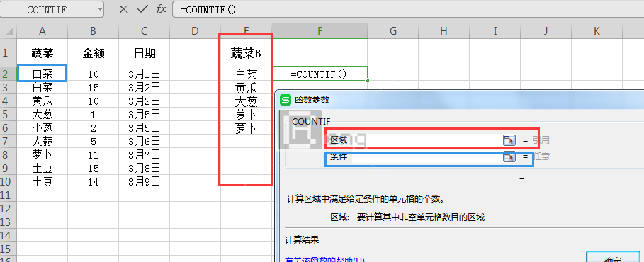
Task: Click header cell 蔬菜B
Action: 246,53
